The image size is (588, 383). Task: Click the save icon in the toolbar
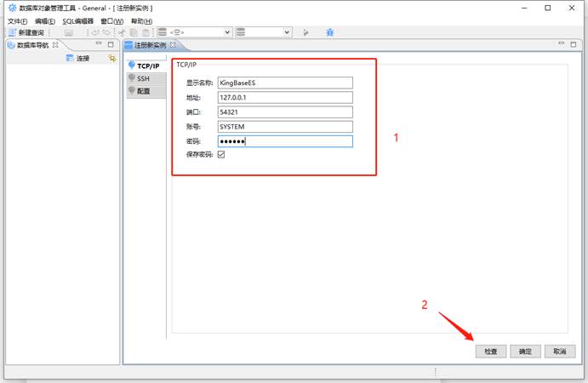click(68, 32)
